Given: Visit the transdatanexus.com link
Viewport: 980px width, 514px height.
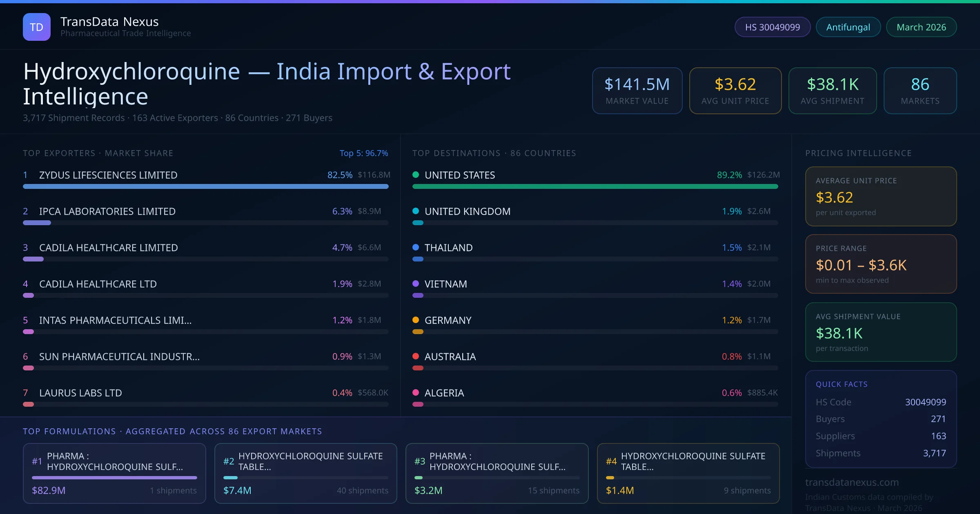Looking at the screenshot, I should click(852, 482).
